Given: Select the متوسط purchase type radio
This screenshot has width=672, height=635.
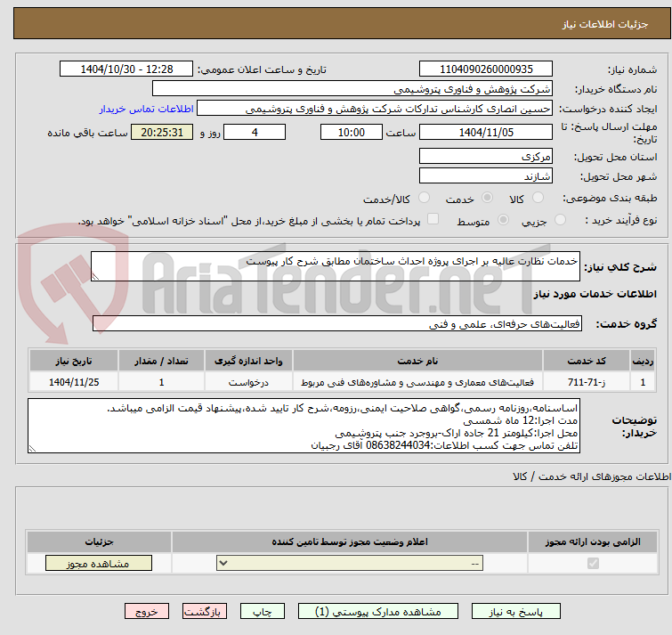Looking at the screenshot, I should point(503,220).
